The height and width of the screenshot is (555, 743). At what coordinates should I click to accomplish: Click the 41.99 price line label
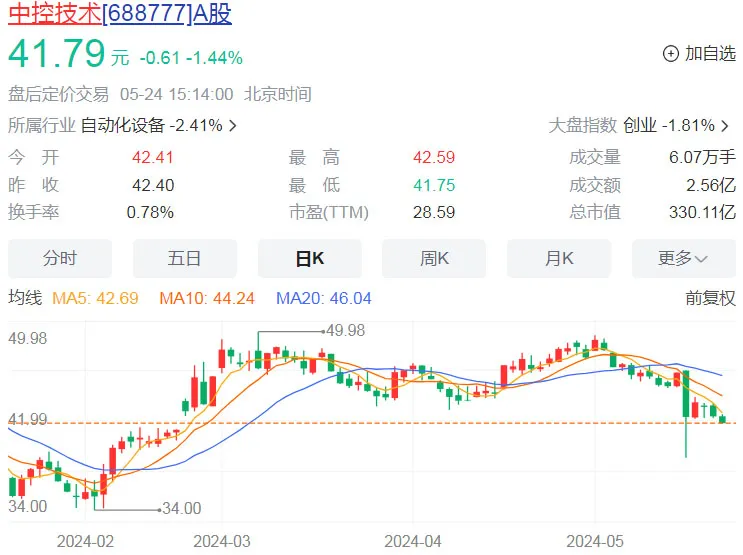[27, 419]
